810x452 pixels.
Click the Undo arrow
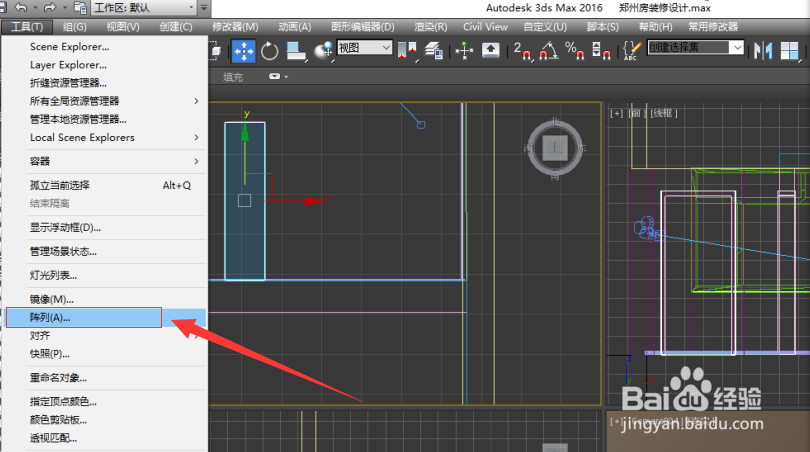pos(21,7)
